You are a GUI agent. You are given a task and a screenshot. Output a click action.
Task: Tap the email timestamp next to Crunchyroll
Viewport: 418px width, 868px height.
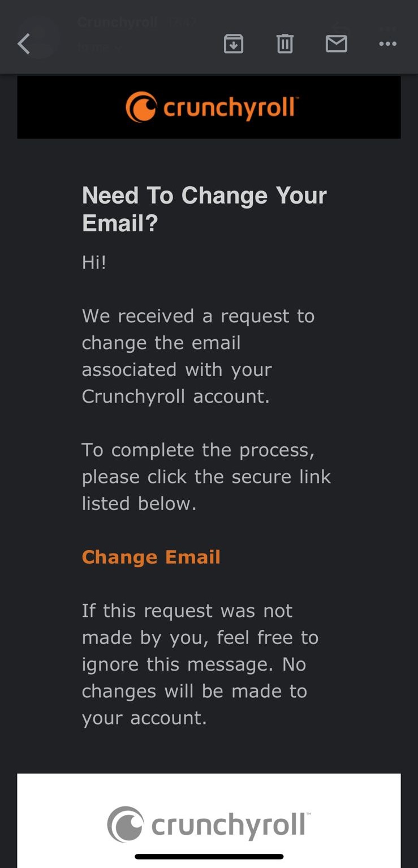click(180, 23)
